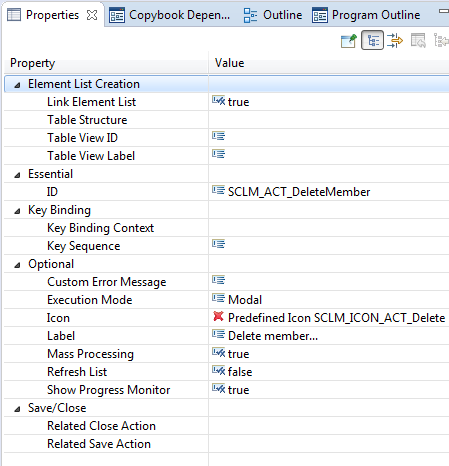Collapse the Optional category arrow

coord(17,265)
